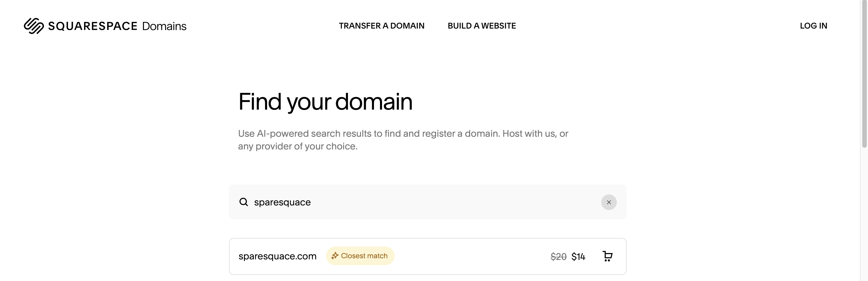Click the sparkle icon in Closest match badge

pyautogui.click(x=335, y=256)
